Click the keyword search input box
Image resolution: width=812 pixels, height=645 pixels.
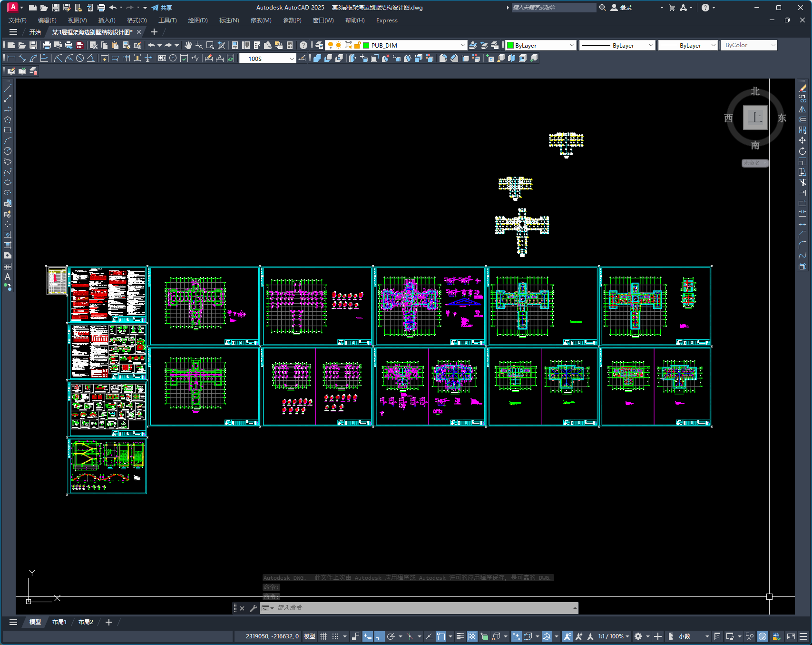point(553,8)
